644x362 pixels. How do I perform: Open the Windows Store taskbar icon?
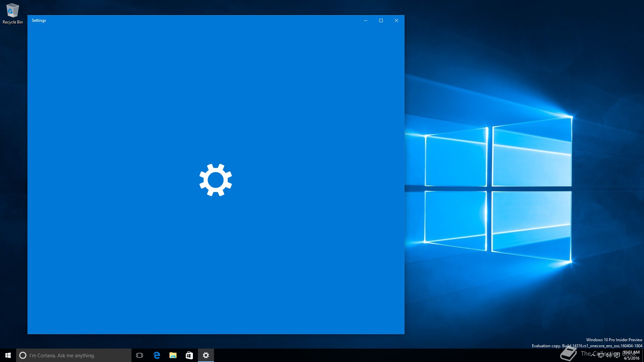point(189,355)
